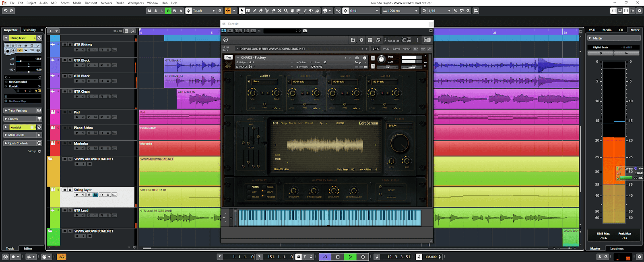This screenshot has height=262, width=644.
Task: Toggle Layer 1 mute M button
Action: [262, 93]
